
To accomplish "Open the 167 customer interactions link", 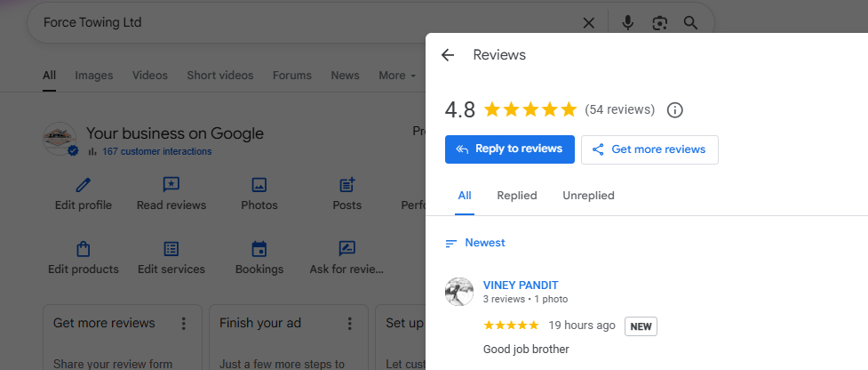I will (156, 151).
